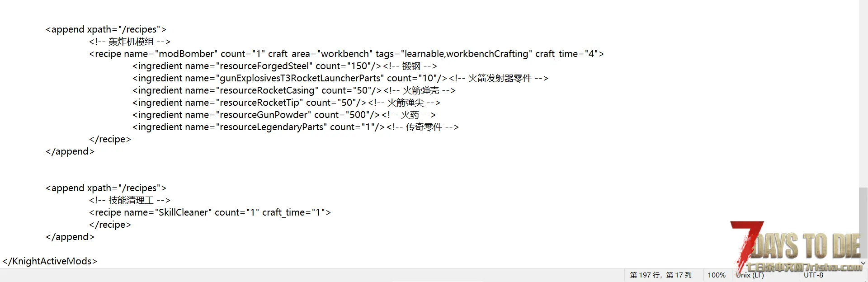Screen dimensions: 868x282
Task: Click the 100% zoom level indicator
Action: tap(717, 275)
